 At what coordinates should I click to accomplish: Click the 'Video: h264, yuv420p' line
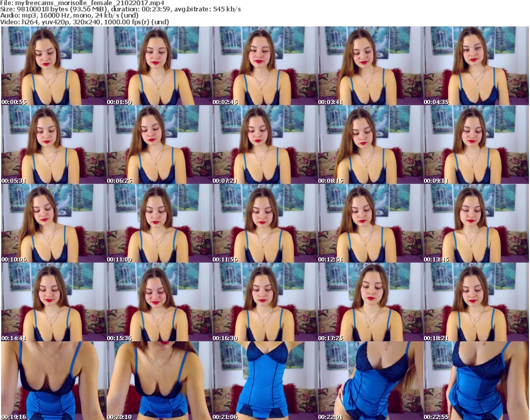point(84,22)
